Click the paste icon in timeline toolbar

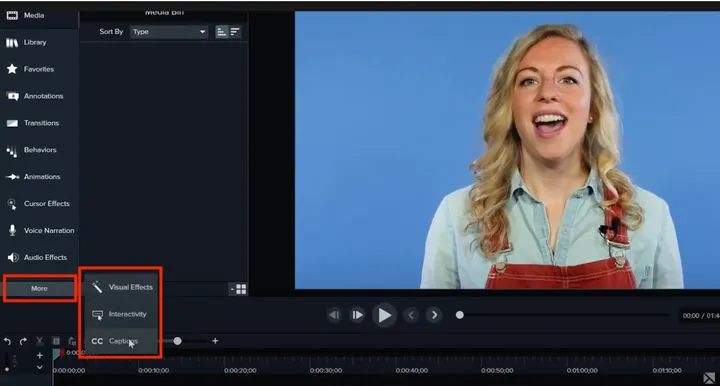[72, 341]
